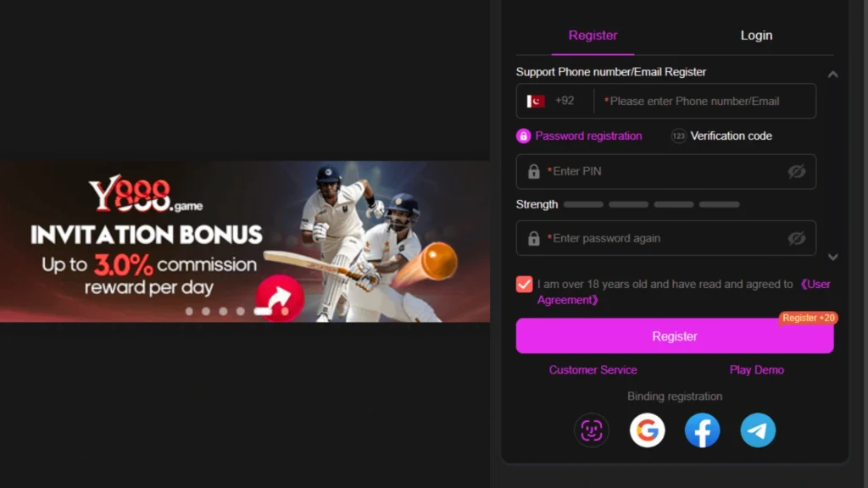
Task: Choose face recognition registration icon
Action: (591, 430)
